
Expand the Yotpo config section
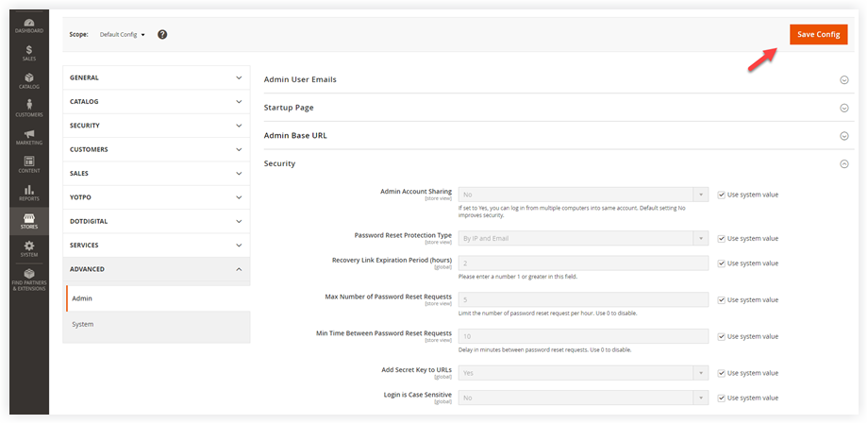(x=156, y=197)
